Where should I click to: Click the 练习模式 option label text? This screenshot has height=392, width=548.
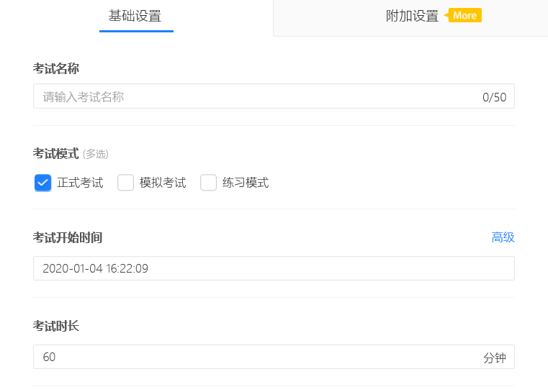click(x=246, y=183)
